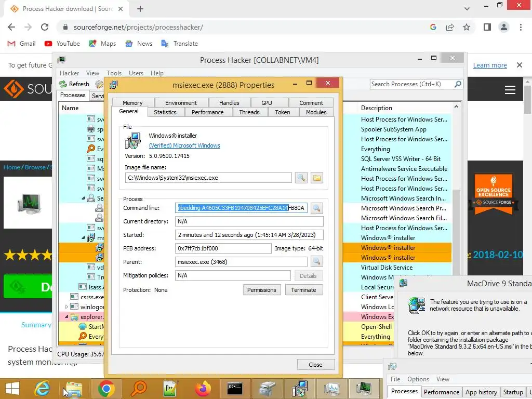Click the Chrome address bar URL
Viewport: 532px width, 399px height.
[138, 27]
